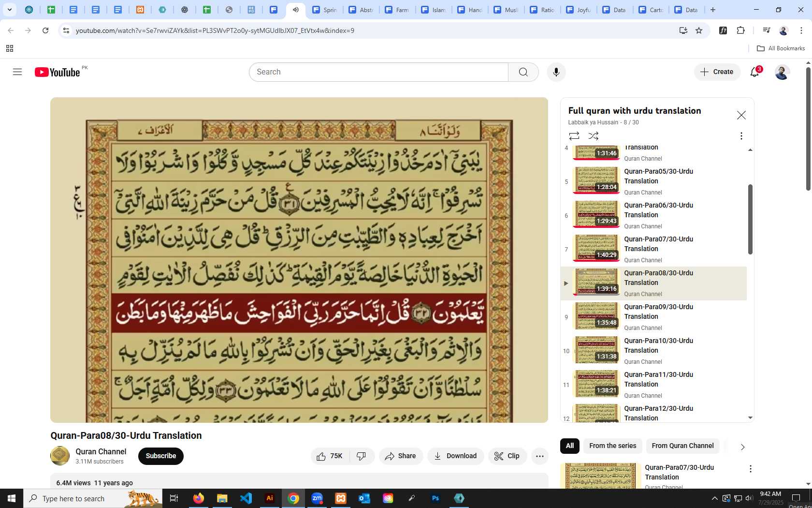Click the video player area
812x508 pixels.
coord(299,260)
